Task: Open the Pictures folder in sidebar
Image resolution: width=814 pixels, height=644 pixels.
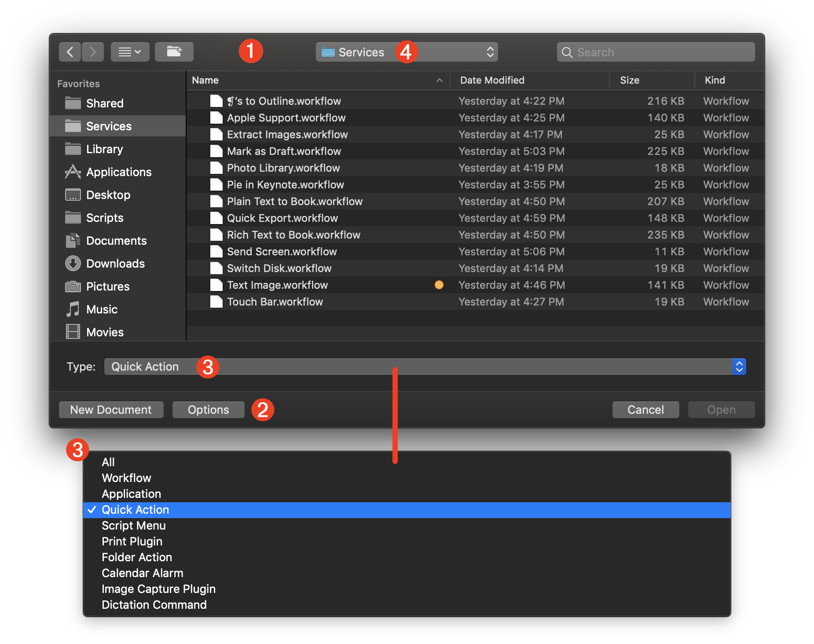Action: 108,286
